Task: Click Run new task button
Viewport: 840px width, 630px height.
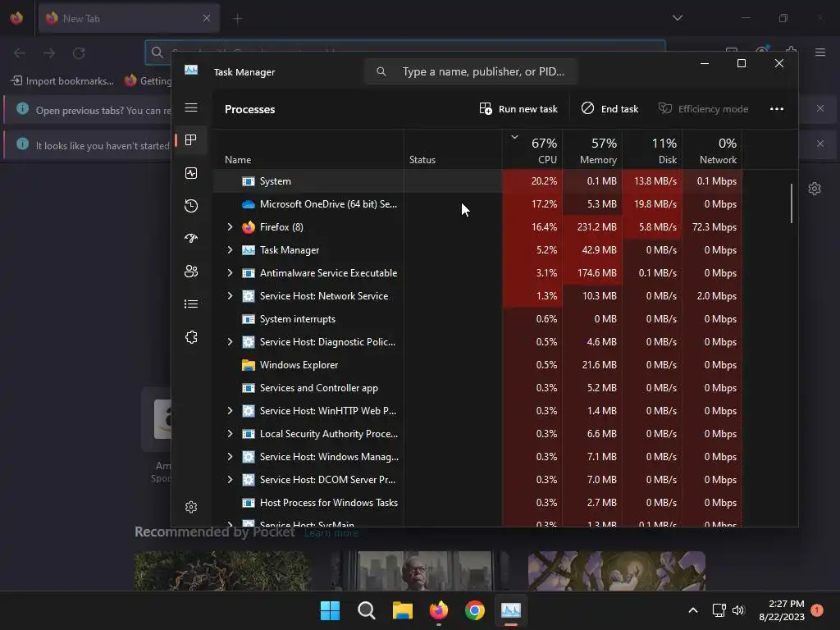Action: [x=518, y=109]
